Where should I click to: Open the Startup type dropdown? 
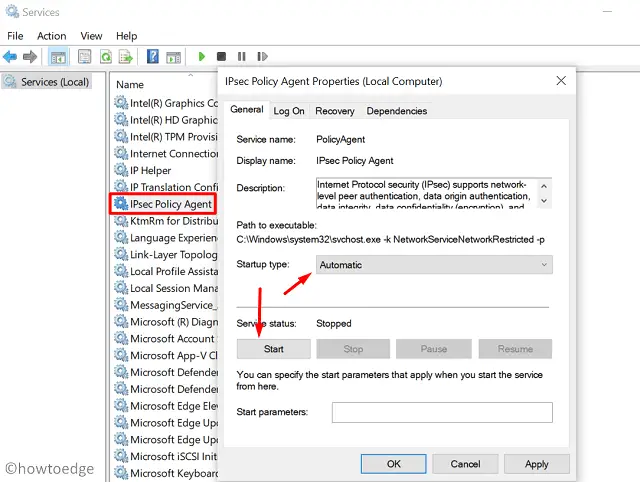pos(434,265)
